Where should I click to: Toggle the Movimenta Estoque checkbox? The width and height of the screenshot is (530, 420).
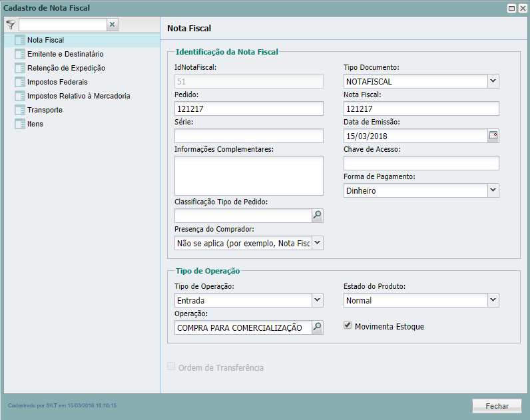point(348,326)
